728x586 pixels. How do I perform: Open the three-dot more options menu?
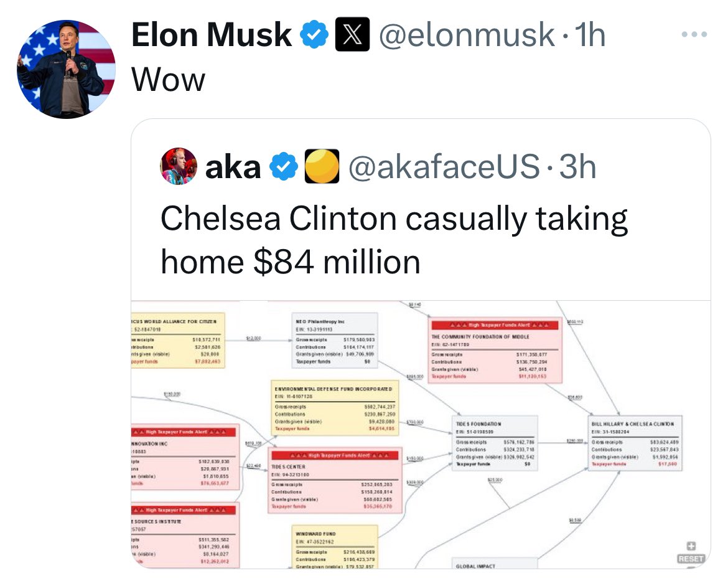point(694,34)
